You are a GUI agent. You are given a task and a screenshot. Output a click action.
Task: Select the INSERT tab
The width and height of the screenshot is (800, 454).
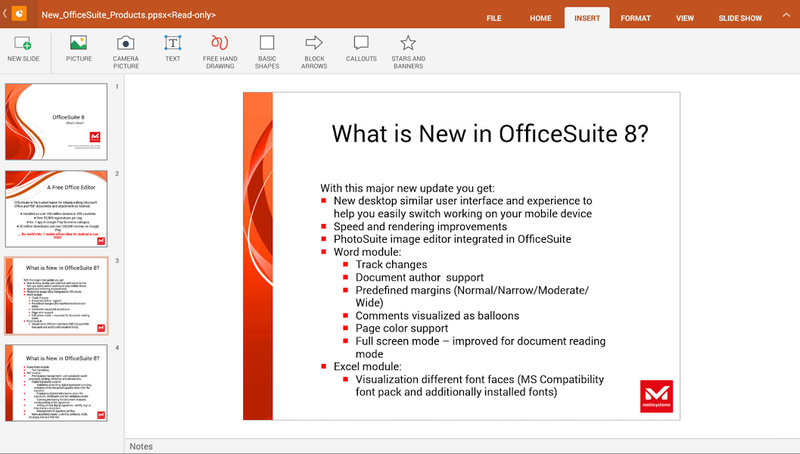click(587, 18)
